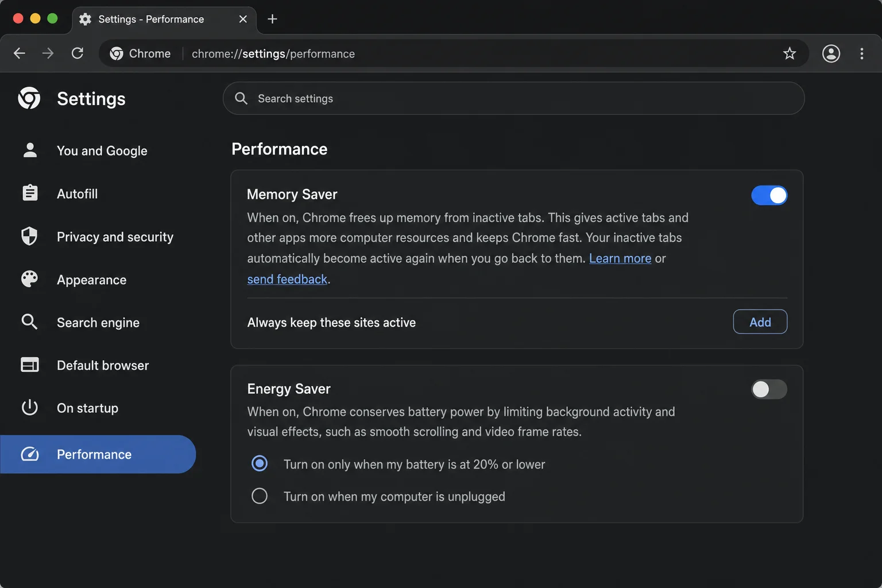Screen dimensions: 882x588
Task: Click the gear icon on the browser tab
Action: pyautogui.click(x=86, y=19)
